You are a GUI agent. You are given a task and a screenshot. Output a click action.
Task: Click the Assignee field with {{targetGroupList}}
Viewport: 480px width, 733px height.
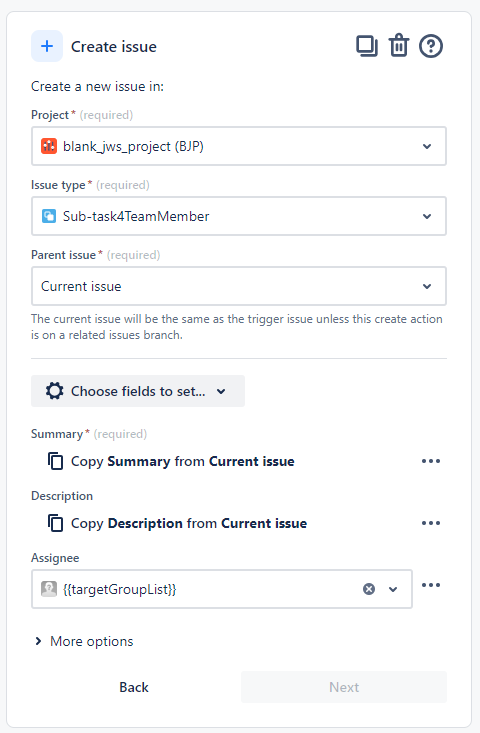tap(222, 589)
